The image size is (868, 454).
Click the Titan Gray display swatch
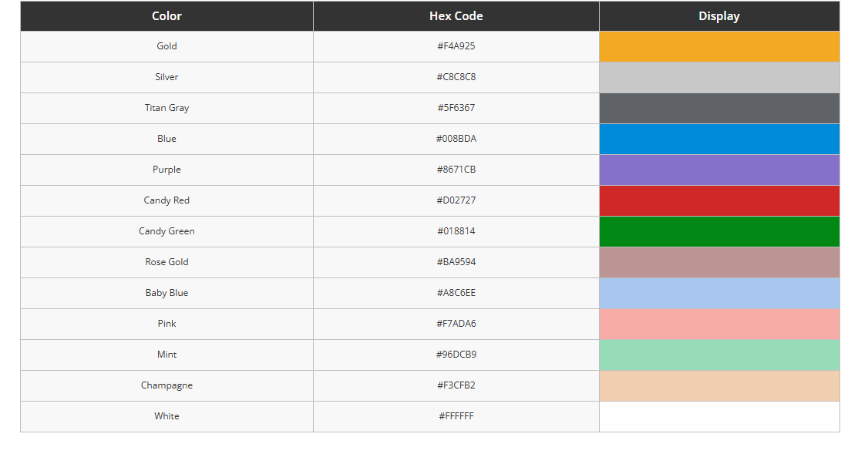click(719, 108)
